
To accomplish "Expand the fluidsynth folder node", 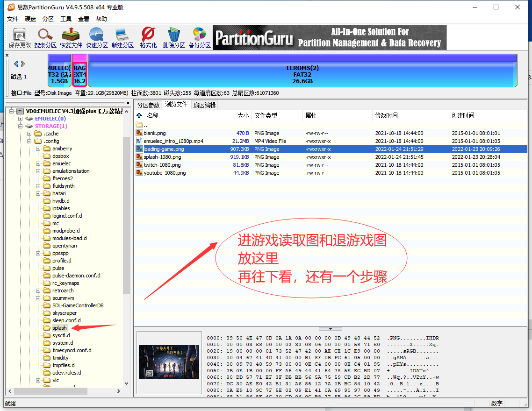I will point(38,186).
